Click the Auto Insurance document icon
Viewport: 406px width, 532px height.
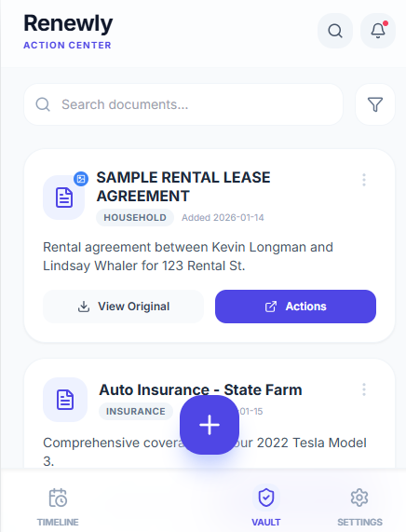click(x=65, y=400)
